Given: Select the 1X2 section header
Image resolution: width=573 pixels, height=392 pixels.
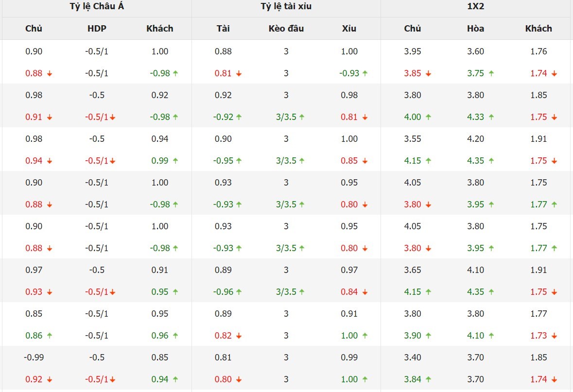Looking at the screenshot, I should pos(475,6).
